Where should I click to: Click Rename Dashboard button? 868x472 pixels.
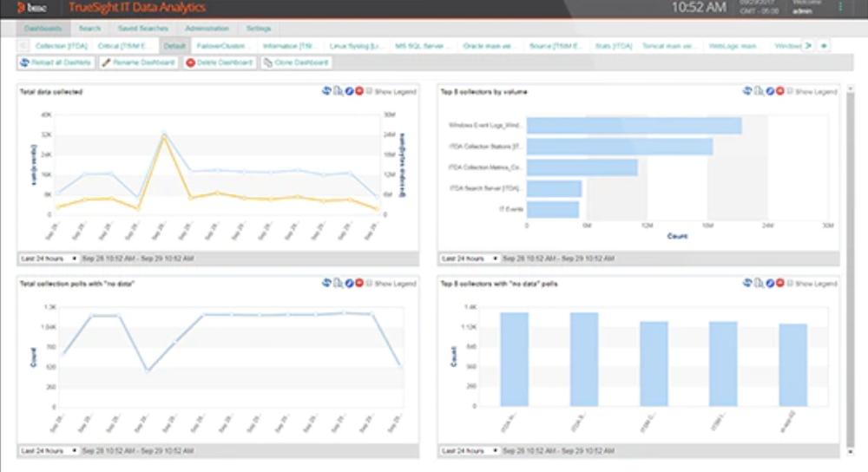[138, 62]
